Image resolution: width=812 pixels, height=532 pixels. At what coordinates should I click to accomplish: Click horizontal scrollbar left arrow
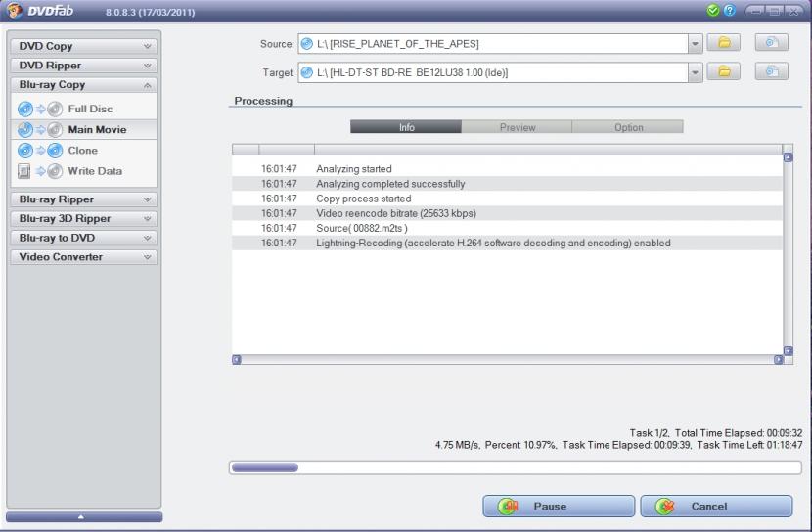(x=237, y=359)
